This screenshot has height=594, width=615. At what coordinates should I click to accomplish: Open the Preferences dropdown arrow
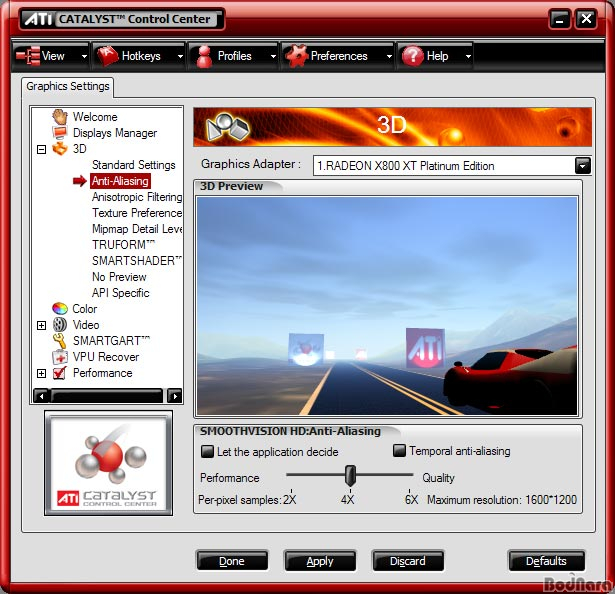[389, 56]
